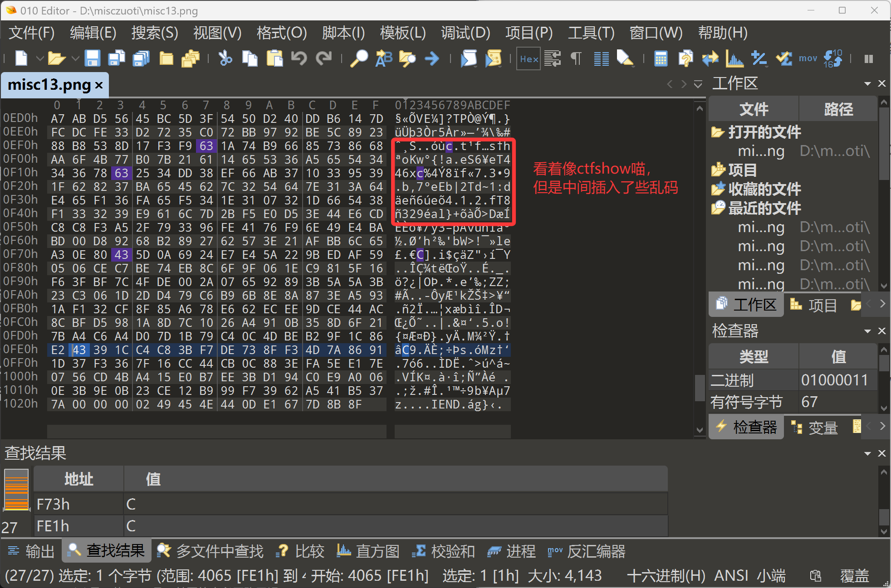Click the Undo arrow icon
Image resolution: width=891 pixels, height=588 pixels.
pos(299,58)
